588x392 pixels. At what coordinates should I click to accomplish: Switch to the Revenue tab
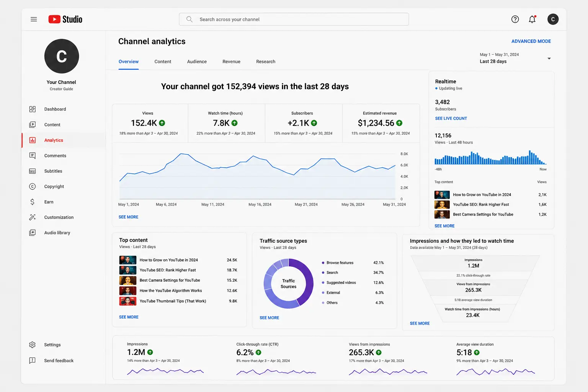click(x=231, y=62)
